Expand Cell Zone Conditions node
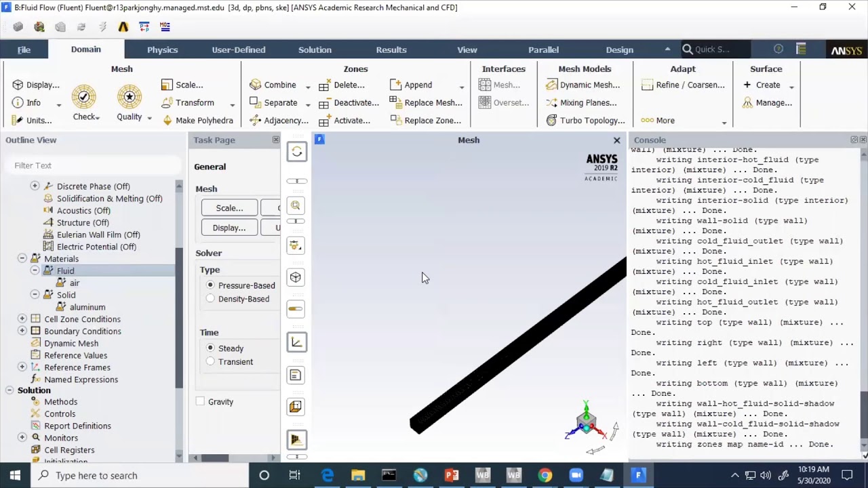Image resolution: width=868 pixels, height=488 pixels. tap(22, 319)
